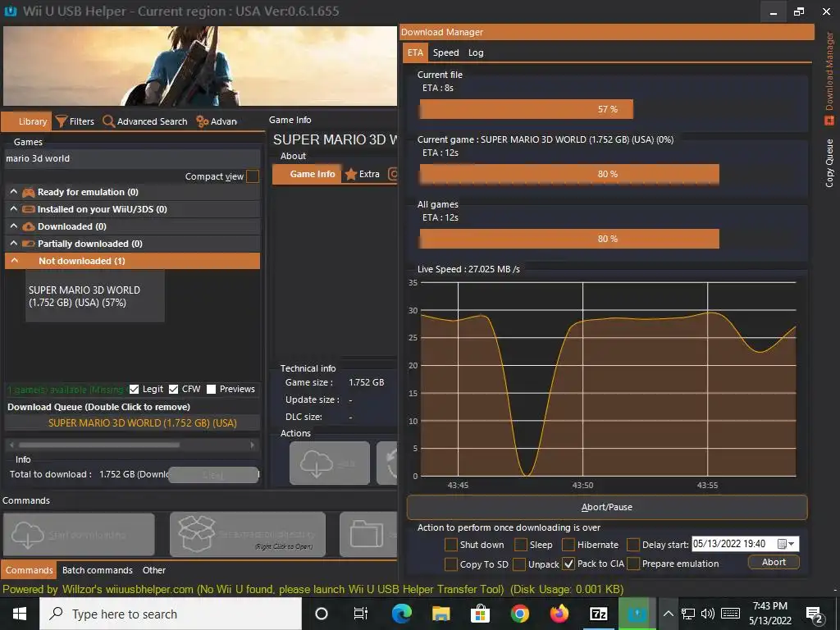Screen dimensions: 840x630
Task: Open Task View in taskbar
Action: 361,614
